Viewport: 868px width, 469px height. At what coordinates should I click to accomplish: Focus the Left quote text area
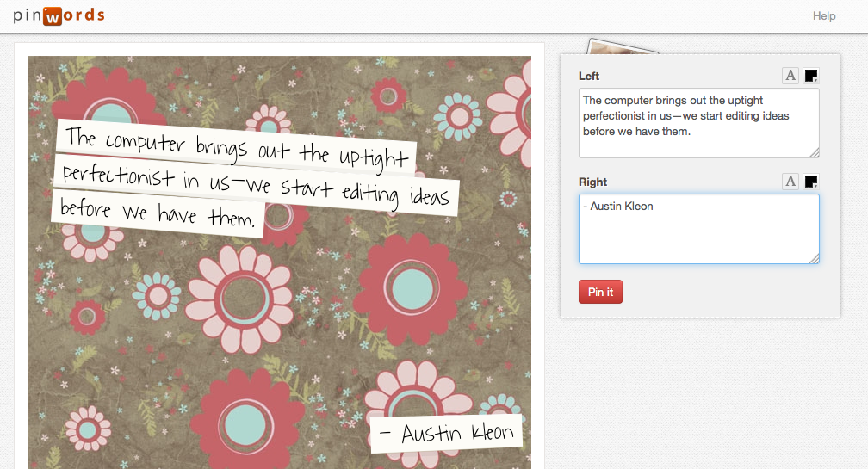coord(697,123)
